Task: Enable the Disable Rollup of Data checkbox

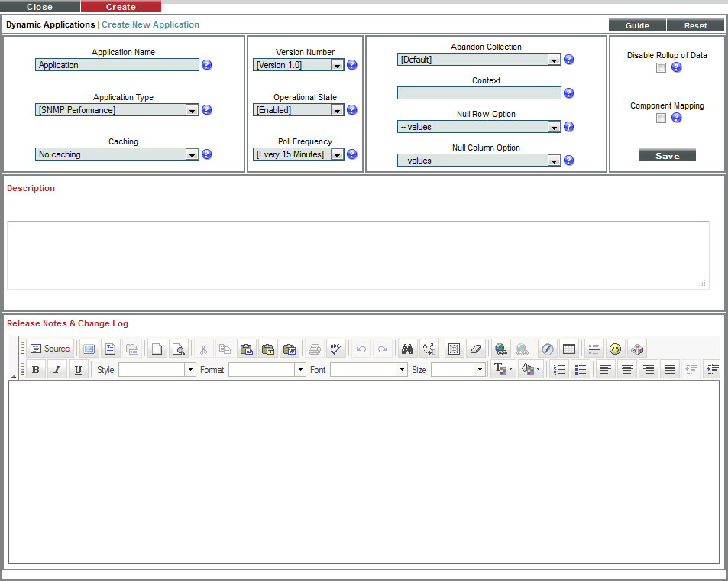Action: (662, 68)
